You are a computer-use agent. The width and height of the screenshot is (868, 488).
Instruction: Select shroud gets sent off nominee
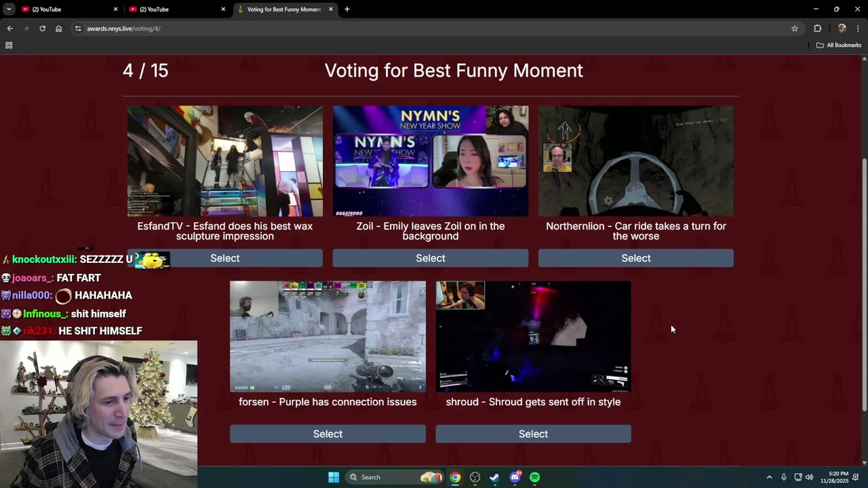(533, 434)
